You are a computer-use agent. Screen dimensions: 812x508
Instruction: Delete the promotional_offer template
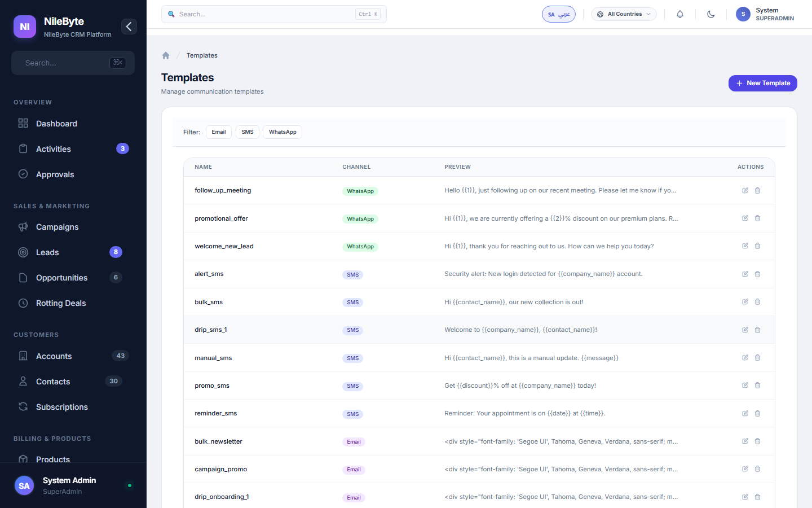click(757, 218)
